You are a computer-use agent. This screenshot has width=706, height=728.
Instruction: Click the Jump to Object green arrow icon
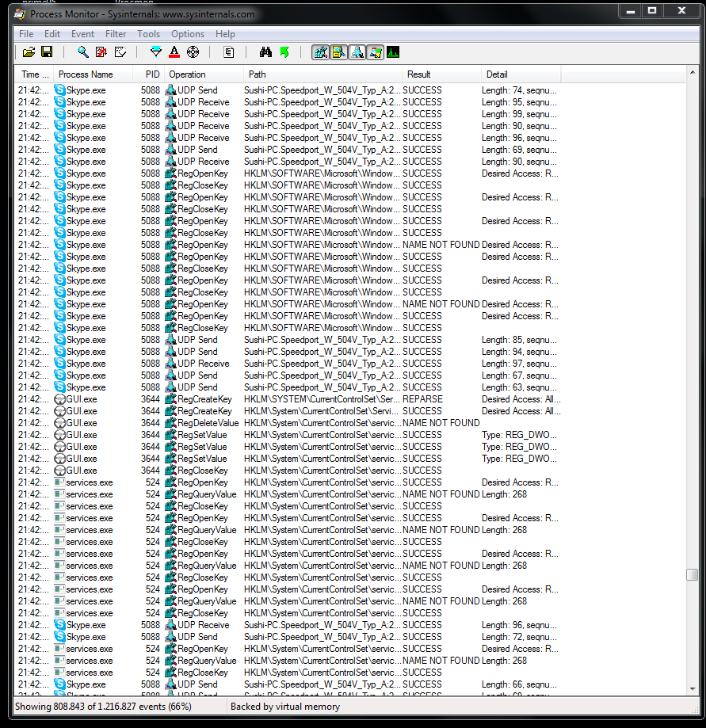tap(284, 52)
